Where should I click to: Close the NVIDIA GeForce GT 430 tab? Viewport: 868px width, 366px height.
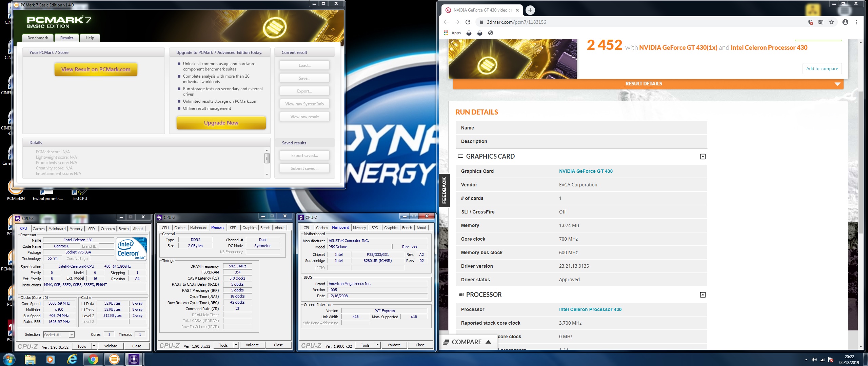517,10
